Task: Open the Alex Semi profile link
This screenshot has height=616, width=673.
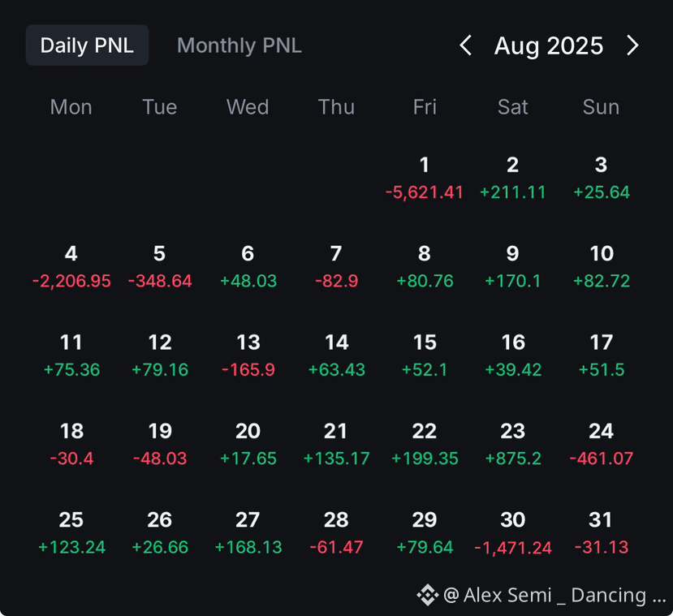Action: [x=554, y=595]
